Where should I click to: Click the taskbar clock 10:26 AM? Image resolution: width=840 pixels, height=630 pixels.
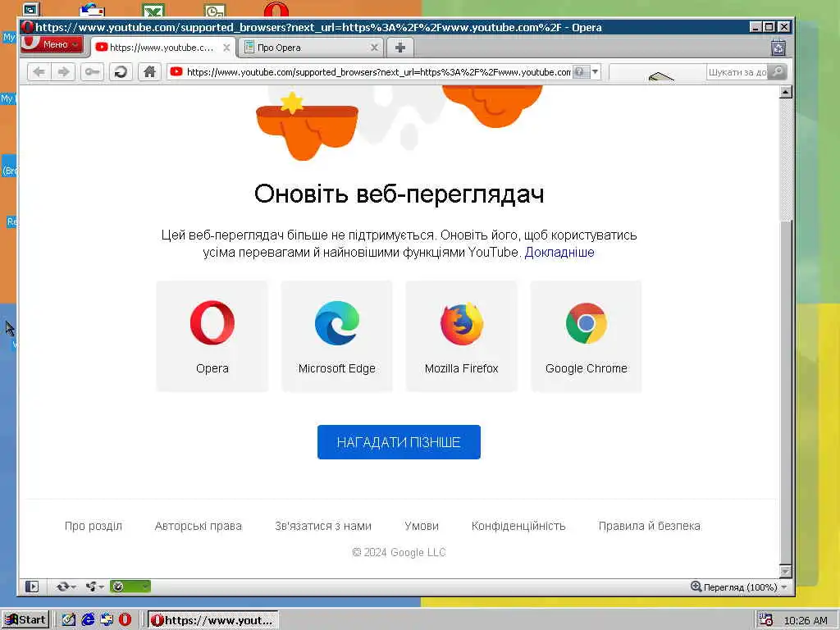click(x=806, y=620)
